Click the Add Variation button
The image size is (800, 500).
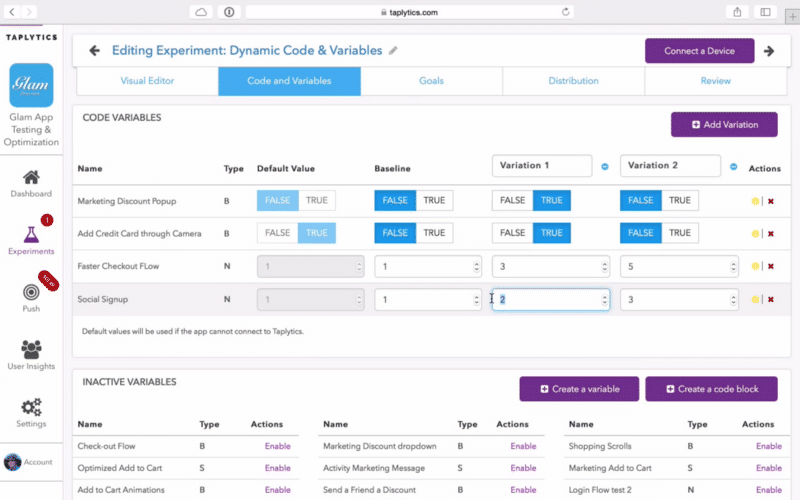point(723,124)
